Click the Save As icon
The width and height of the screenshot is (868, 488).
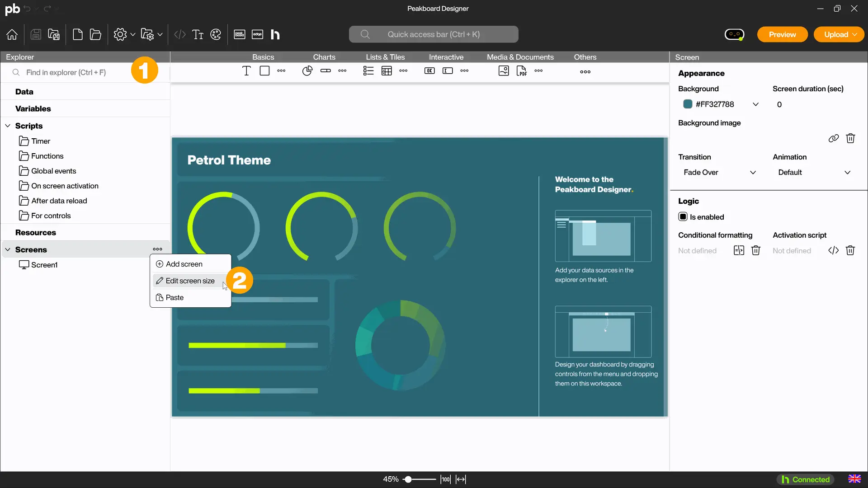click(x=54, y=34)
